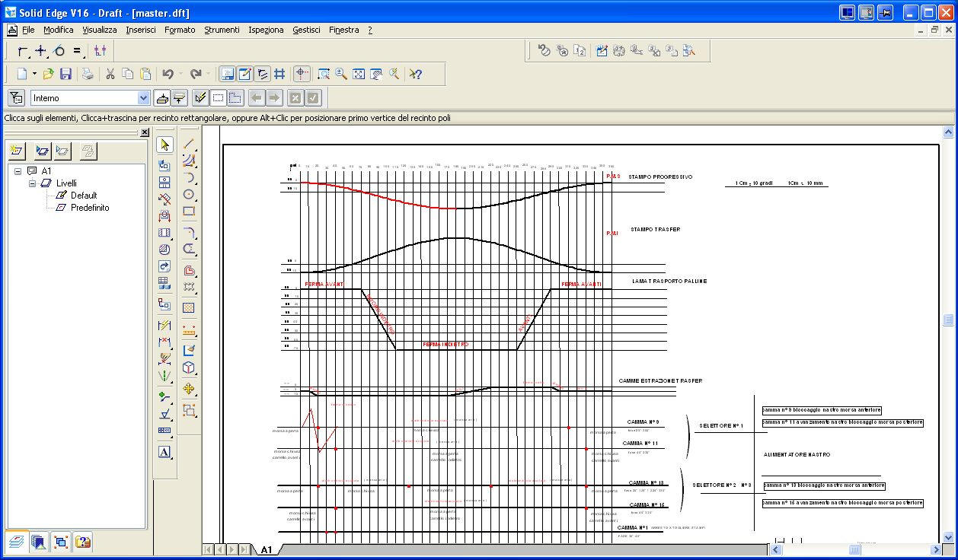Screen dimensions: 958x560
Task: Open the Formato menu
Action: click(x=180, y=30)
